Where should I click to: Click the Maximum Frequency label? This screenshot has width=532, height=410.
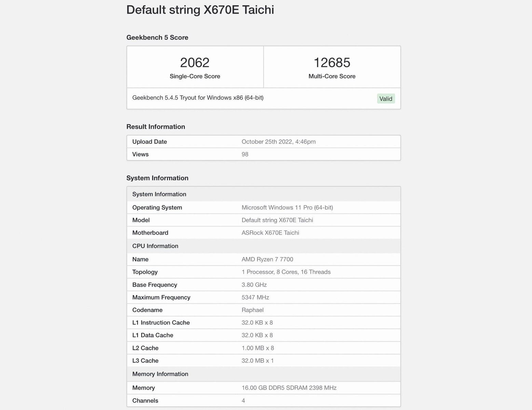[161, 298]
